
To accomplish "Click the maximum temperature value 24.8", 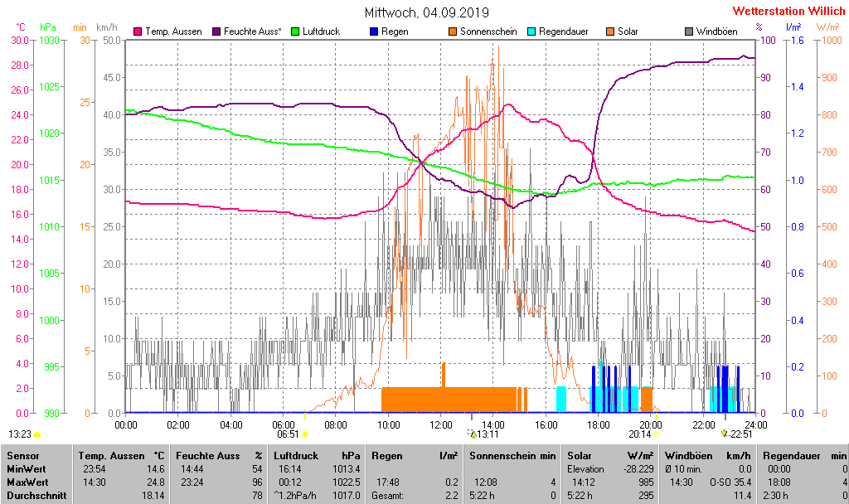I will click(155, 482).
